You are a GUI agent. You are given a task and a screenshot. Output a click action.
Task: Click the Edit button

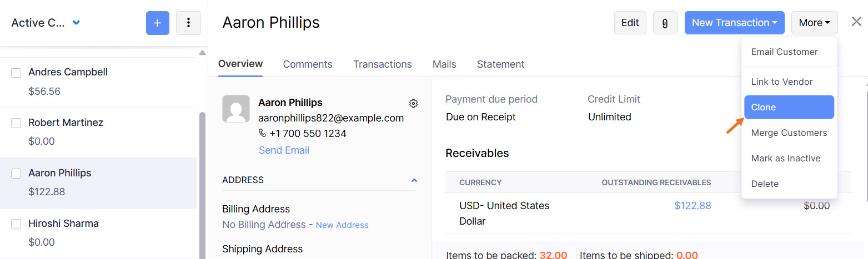pyautogui.click(x=630, y=23)
